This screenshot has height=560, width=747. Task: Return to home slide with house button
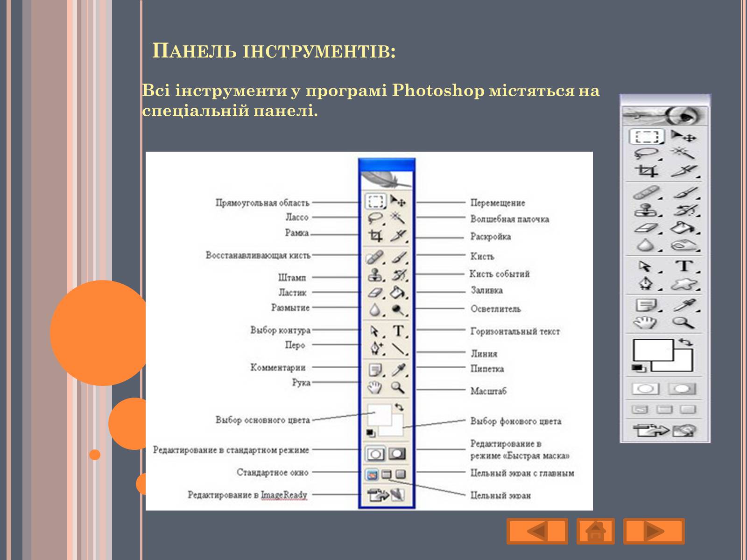595,531
